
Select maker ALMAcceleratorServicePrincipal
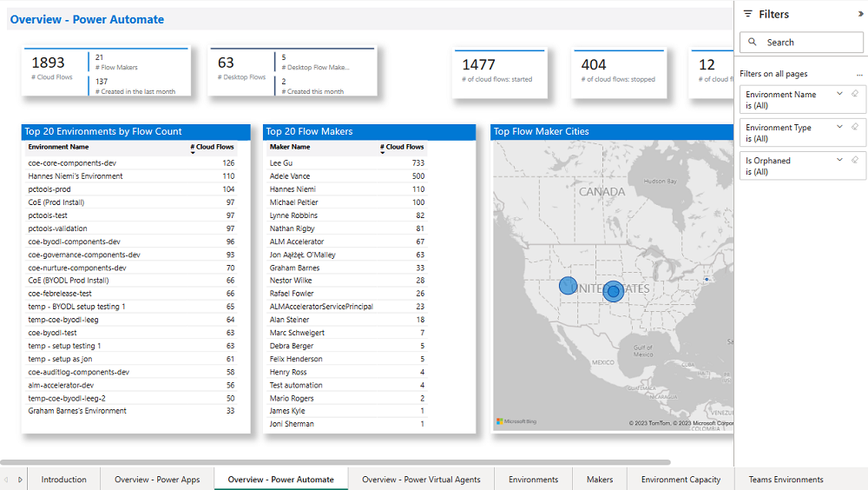[347, 307]
